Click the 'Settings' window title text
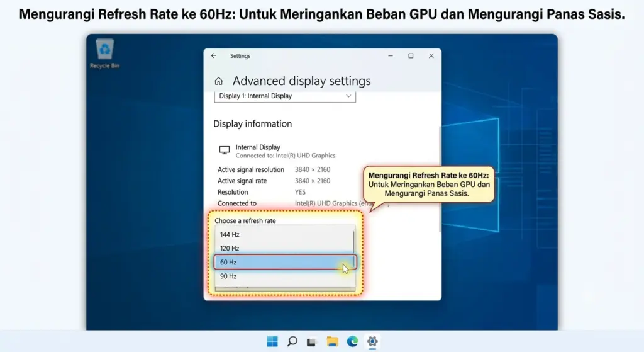 (240, 56)
